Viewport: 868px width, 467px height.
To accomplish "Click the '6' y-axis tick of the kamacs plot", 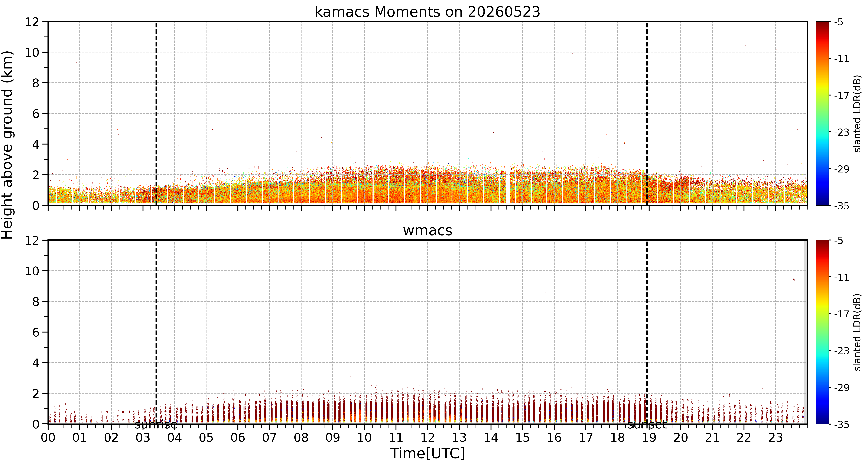I will [36, 114].
